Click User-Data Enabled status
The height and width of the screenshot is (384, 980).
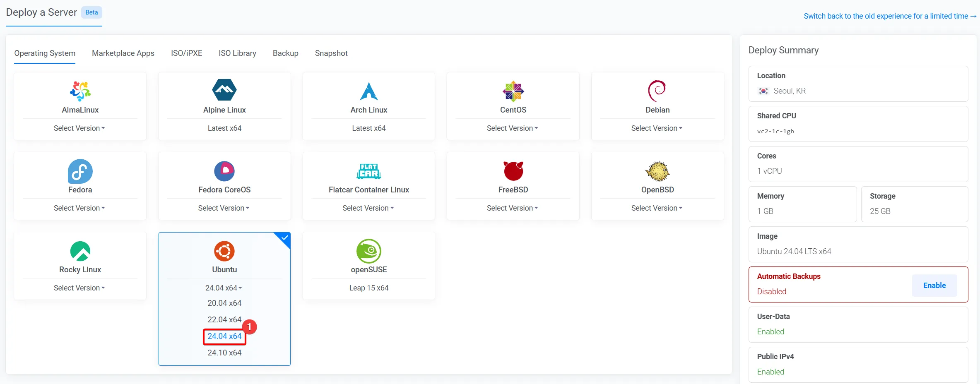coord(771,332)
